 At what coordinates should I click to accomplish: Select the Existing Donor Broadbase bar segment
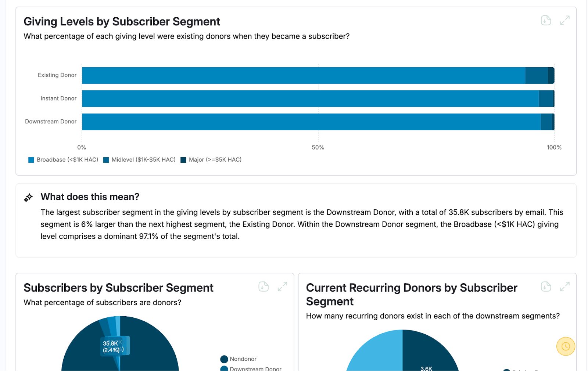[x=303, y=75]
